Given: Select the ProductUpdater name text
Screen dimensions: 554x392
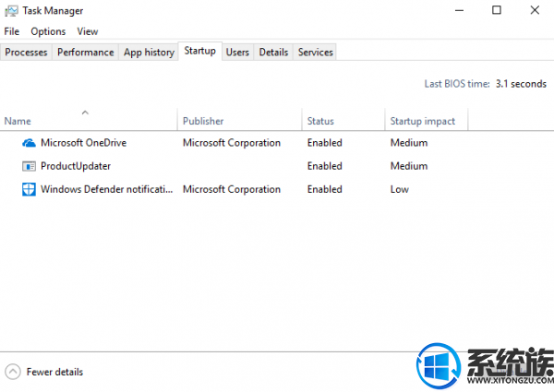Looking at the screenshot, I should pos(76,166).
